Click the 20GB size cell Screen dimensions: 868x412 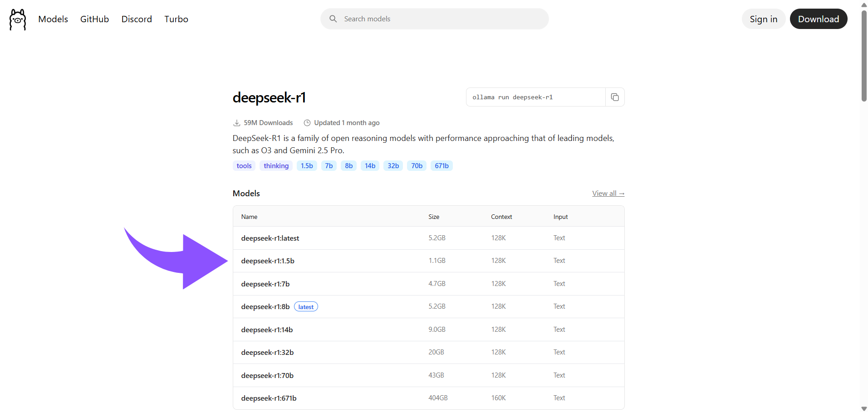coord(436,352)
